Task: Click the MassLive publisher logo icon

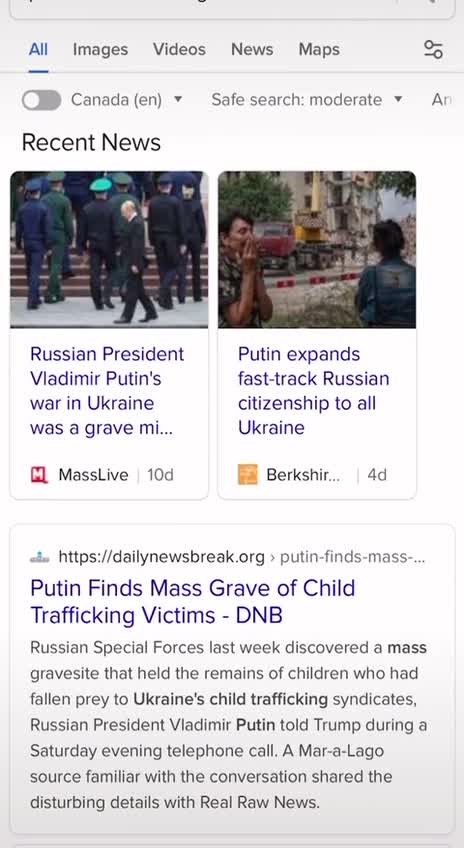Action: 39,475
